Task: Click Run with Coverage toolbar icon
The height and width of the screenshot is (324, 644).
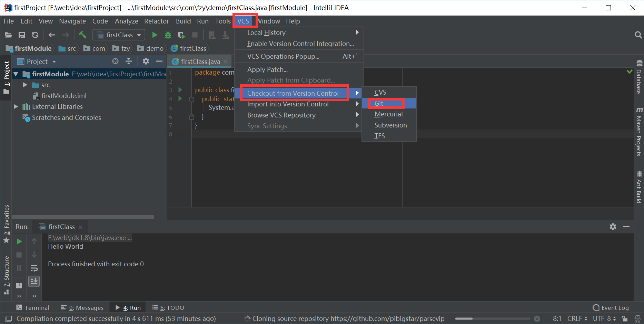Action: tap(181, 35)
